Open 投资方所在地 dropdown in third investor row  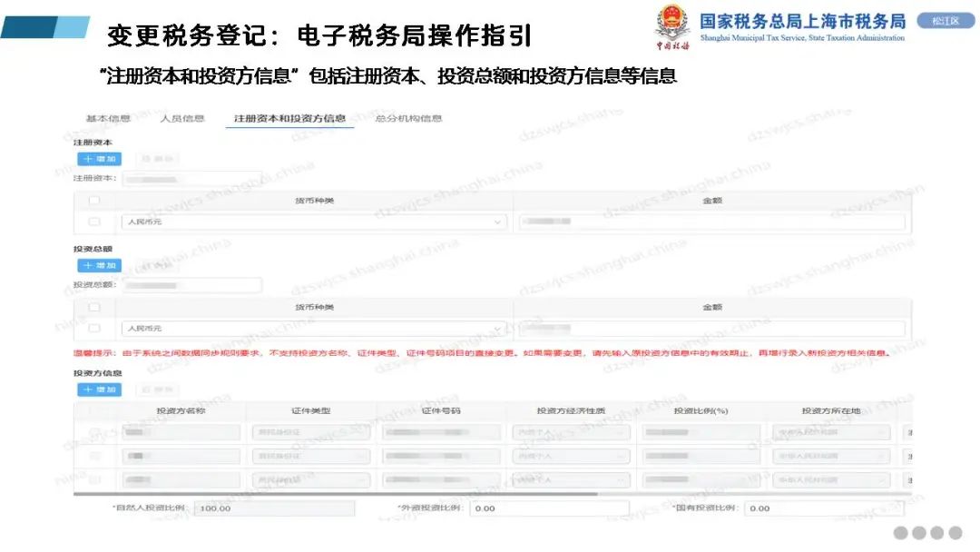coord(831,479)
